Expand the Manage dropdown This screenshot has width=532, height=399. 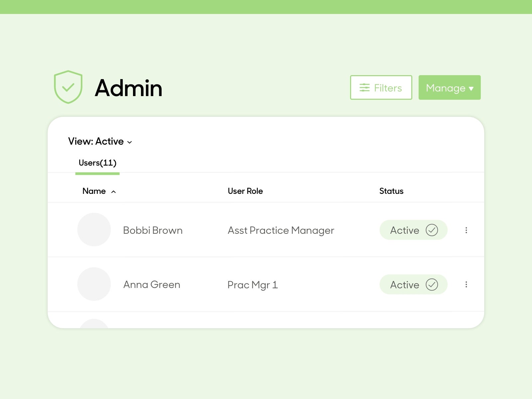(x=449, y=88)
